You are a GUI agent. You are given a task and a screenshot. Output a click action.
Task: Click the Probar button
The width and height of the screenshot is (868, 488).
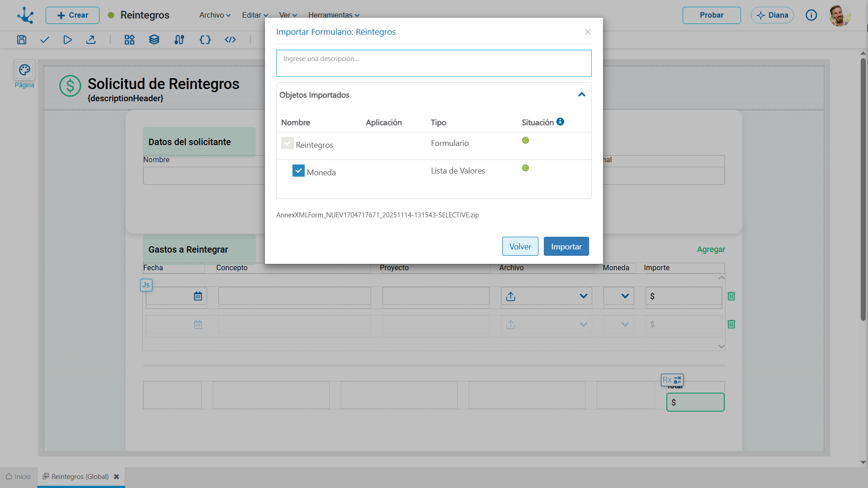[712, 15]
